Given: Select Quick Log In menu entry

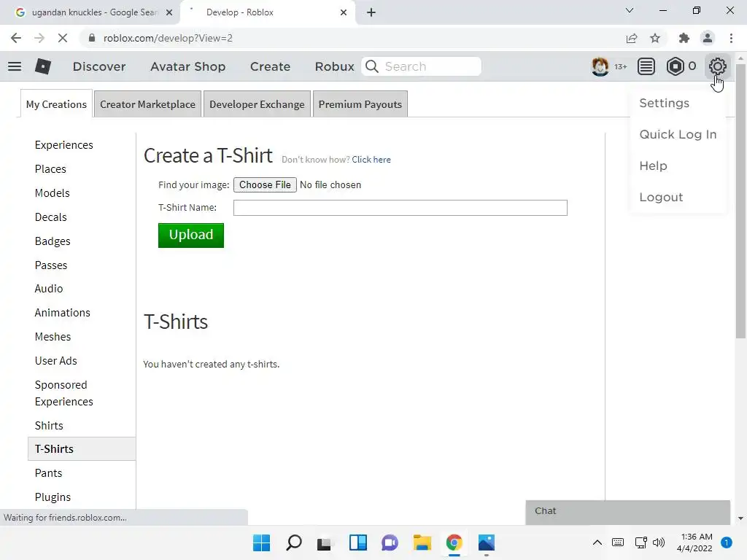Looking at the screenshot, I should point(678,134).
